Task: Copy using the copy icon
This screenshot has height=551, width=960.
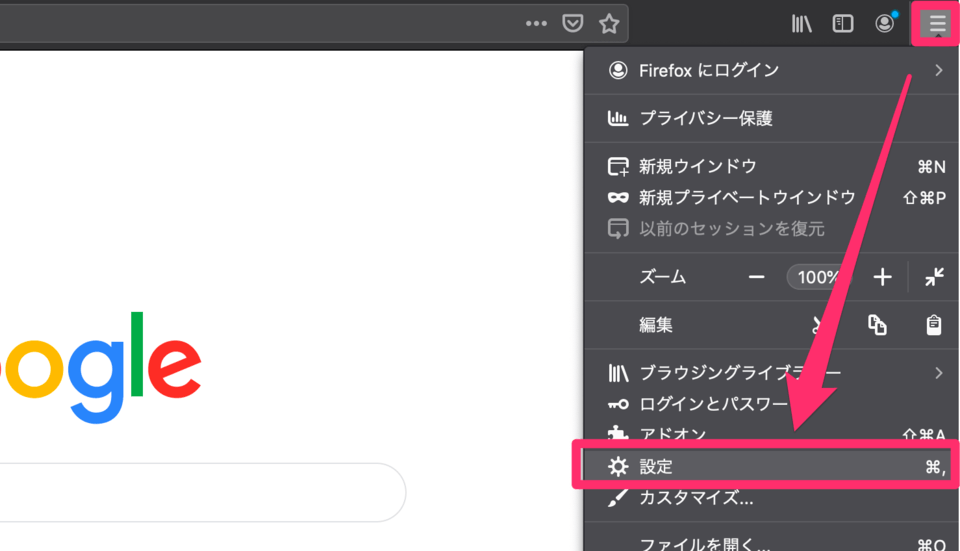Action: click(877, 325)
